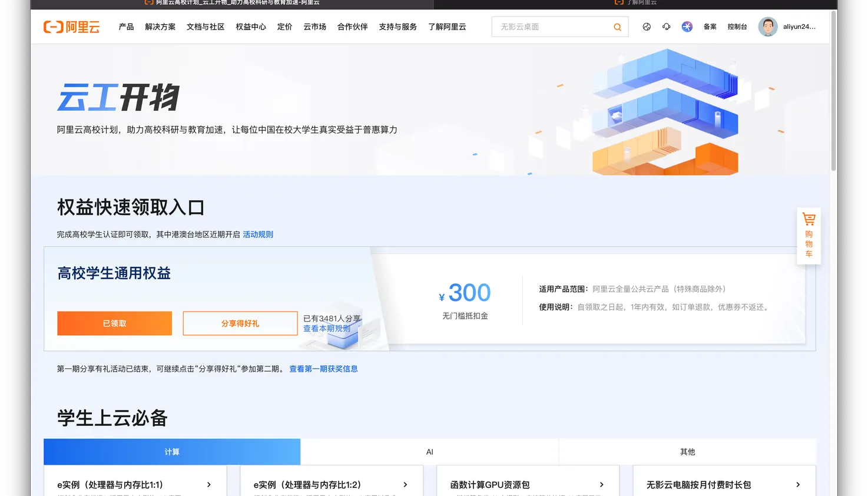Click the blue AI assistant star icon
The width and height of the screenshot is (868, 496).
687,27
